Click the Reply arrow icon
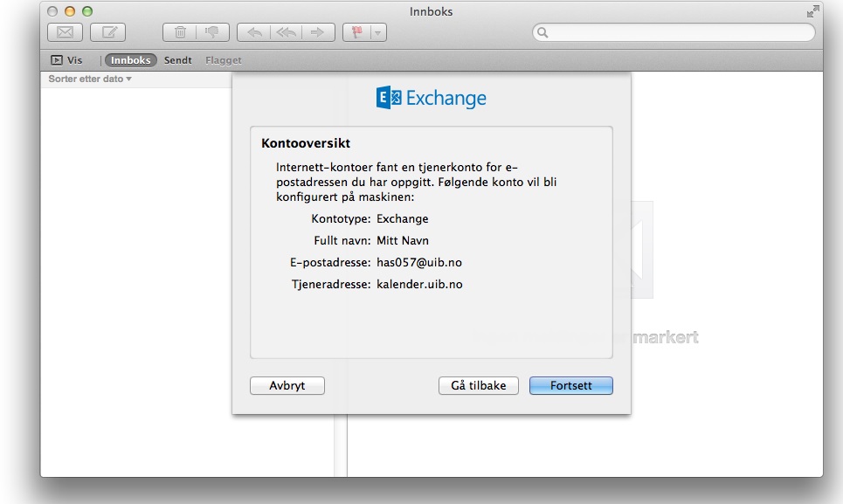Image resolution: width=843 pixels, height=504 pixels. click(253, 32)
